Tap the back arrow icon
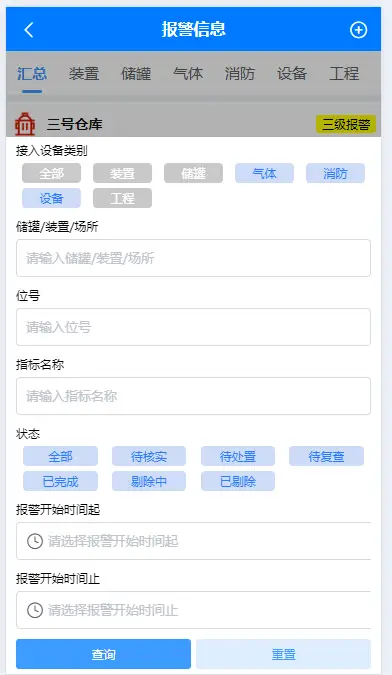This screenshot has width=392, height=675. click(x=29, y=30)
